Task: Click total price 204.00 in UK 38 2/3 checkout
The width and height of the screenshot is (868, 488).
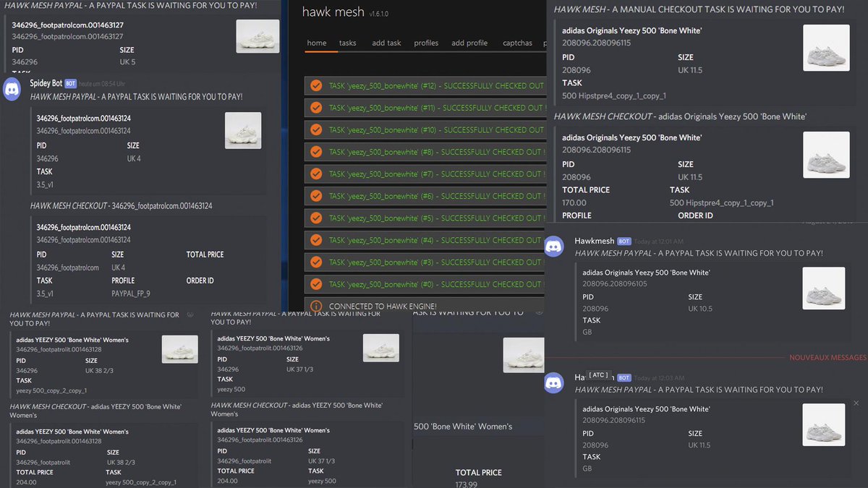Action: point(26,482)
